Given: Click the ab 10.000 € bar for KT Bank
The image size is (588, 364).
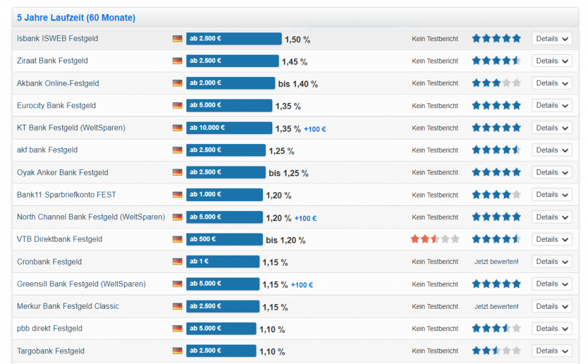Looking at the screenshot, I should [x=229, y=128].
